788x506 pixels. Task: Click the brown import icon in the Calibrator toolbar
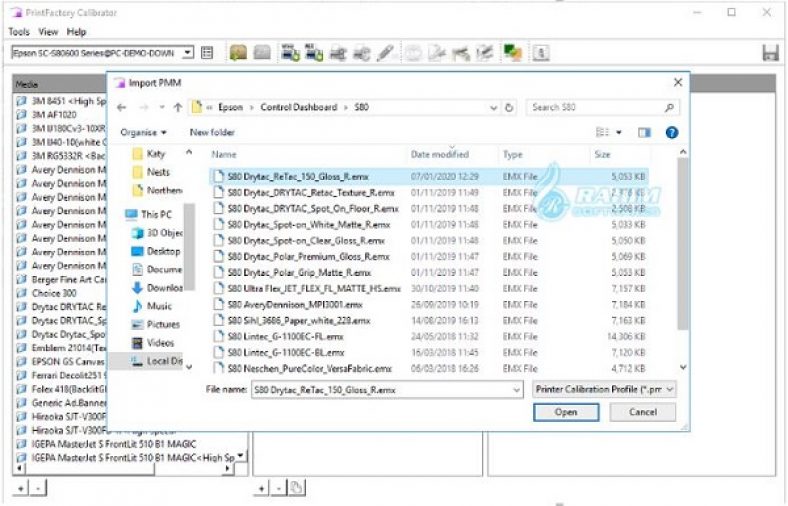(x=238, y=53)
